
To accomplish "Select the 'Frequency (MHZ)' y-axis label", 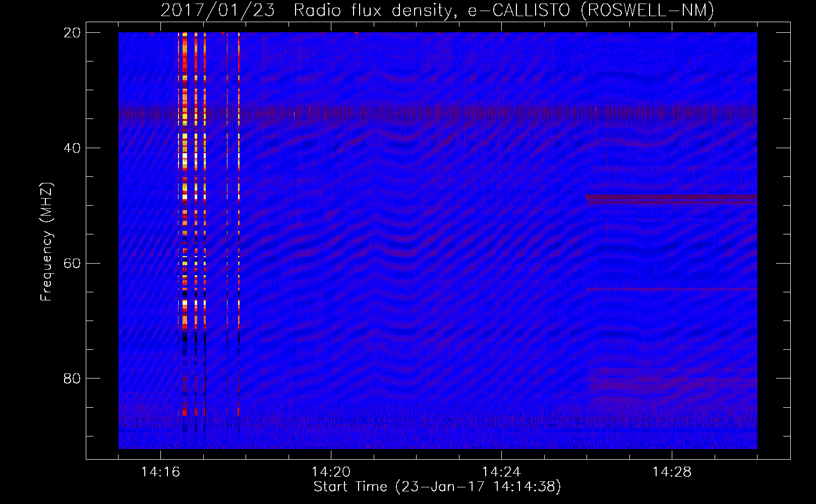I will [x=46, y=242].
